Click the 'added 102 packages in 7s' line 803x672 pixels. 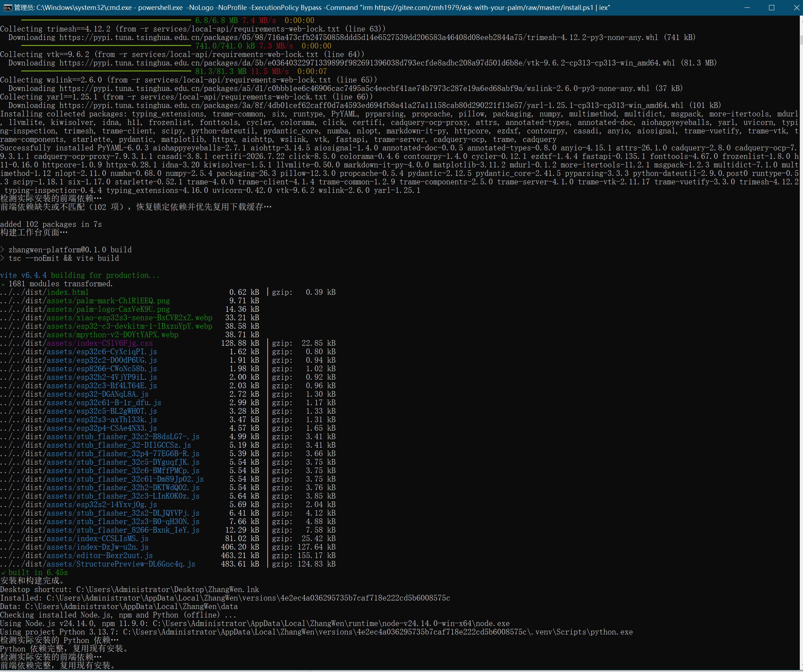click(51, 224)
